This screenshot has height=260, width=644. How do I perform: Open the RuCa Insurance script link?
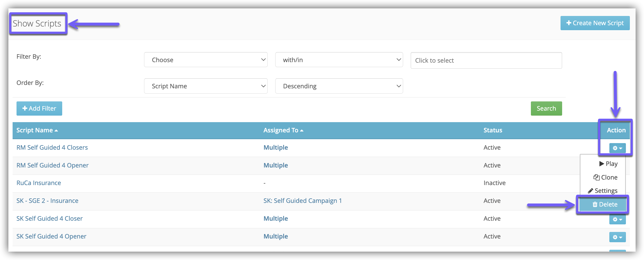coord(39,183)
